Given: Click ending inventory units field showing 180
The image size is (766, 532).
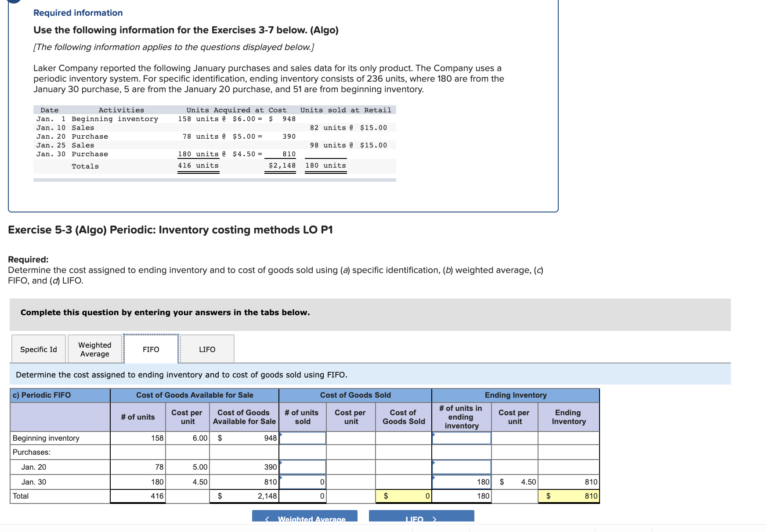Looking at the screenshot, I should (x=462, y=482).
